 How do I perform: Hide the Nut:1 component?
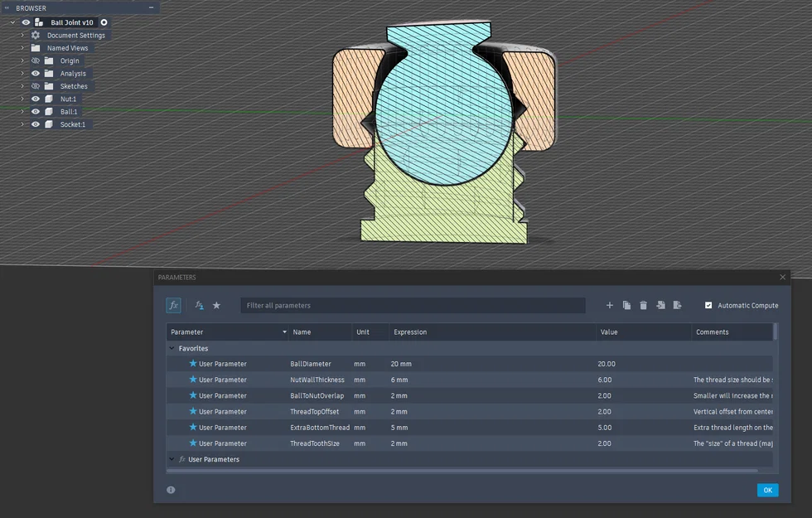point(35,99)
